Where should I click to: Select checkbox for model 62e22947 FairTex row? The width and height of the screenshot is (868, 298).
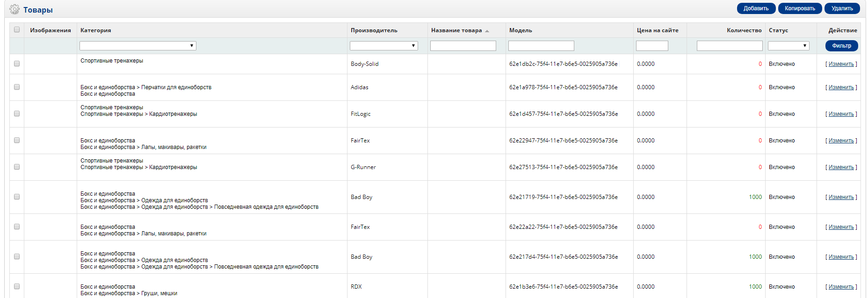point(17,140)
